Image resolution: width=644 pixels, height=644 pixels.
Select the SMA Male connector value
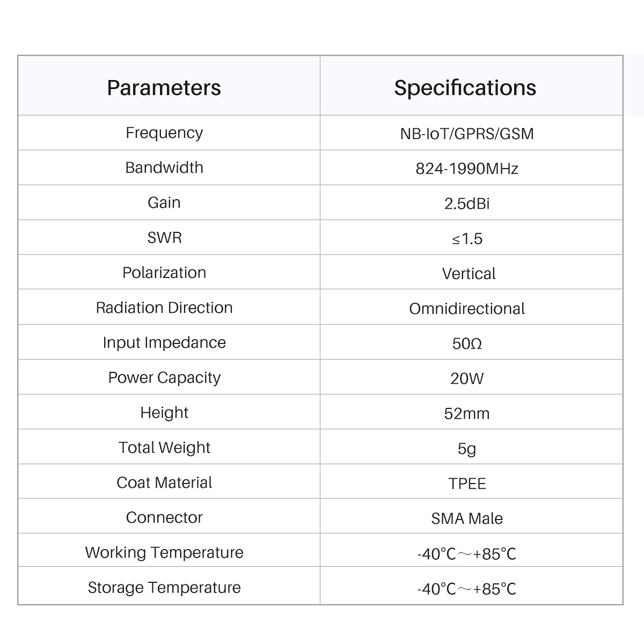467,518
